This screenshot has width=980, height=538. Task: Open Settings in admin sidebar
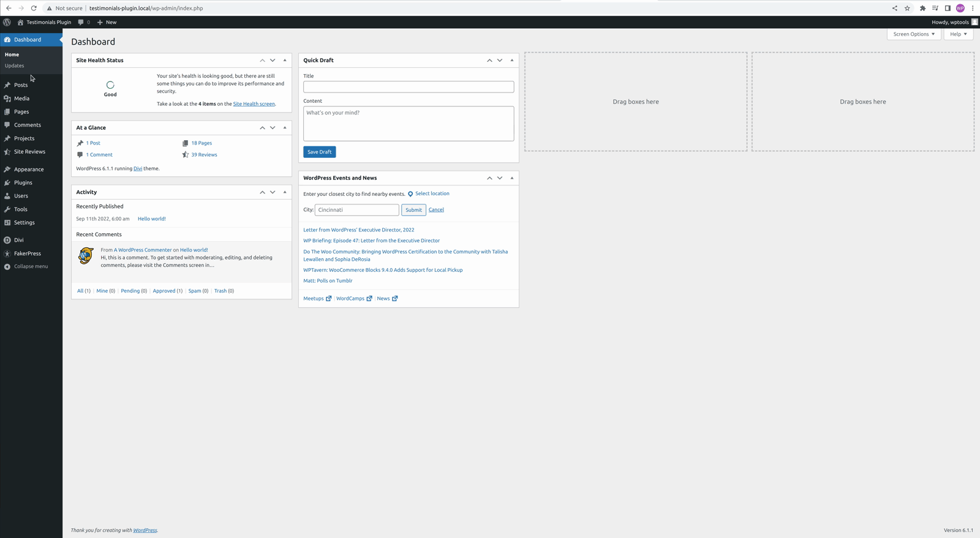coord(24,223)
